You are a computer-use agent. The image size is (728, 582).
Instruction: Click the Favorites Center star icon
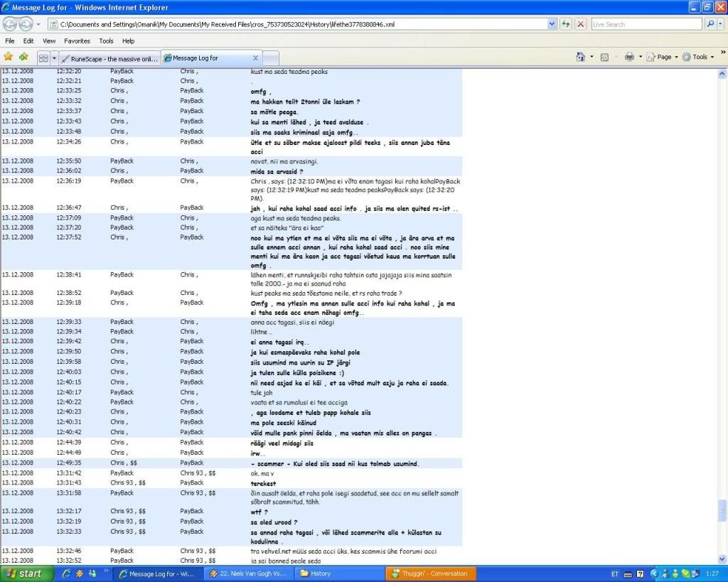[9, 57]
